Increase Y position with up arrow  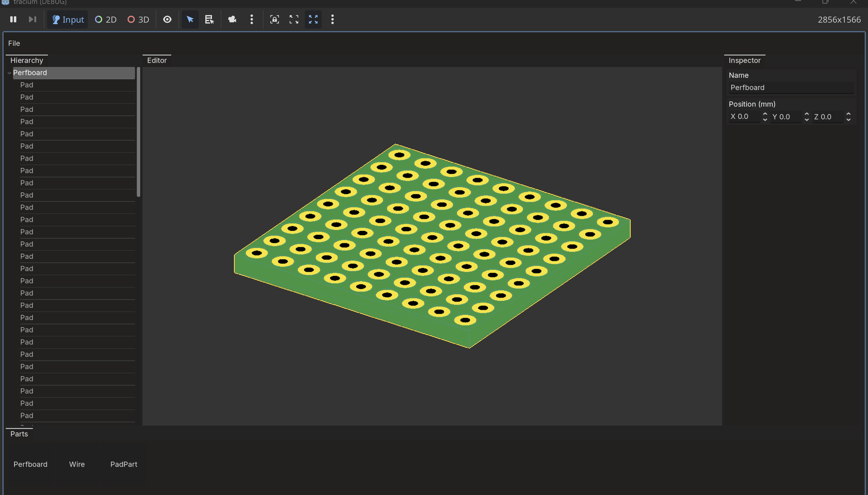pos(806,114)
